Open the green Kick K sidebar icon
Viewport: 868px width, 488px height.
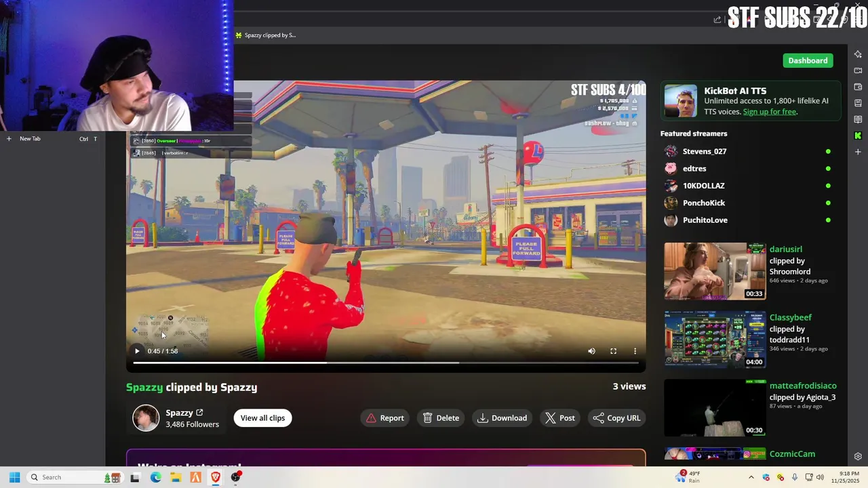858,136
